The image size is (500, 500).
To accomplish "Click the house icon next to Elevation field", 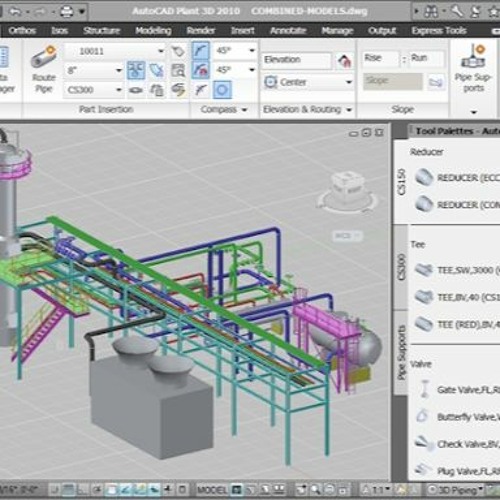I will point(344,60).
